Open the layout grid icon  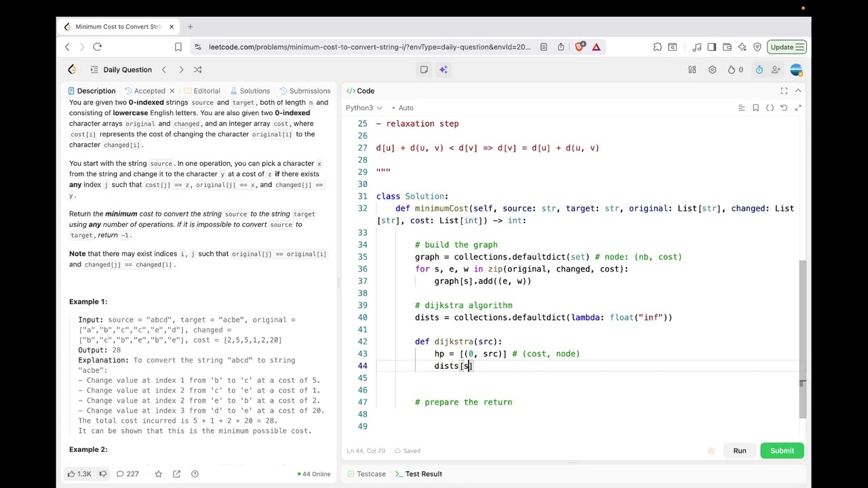point(692,69)
